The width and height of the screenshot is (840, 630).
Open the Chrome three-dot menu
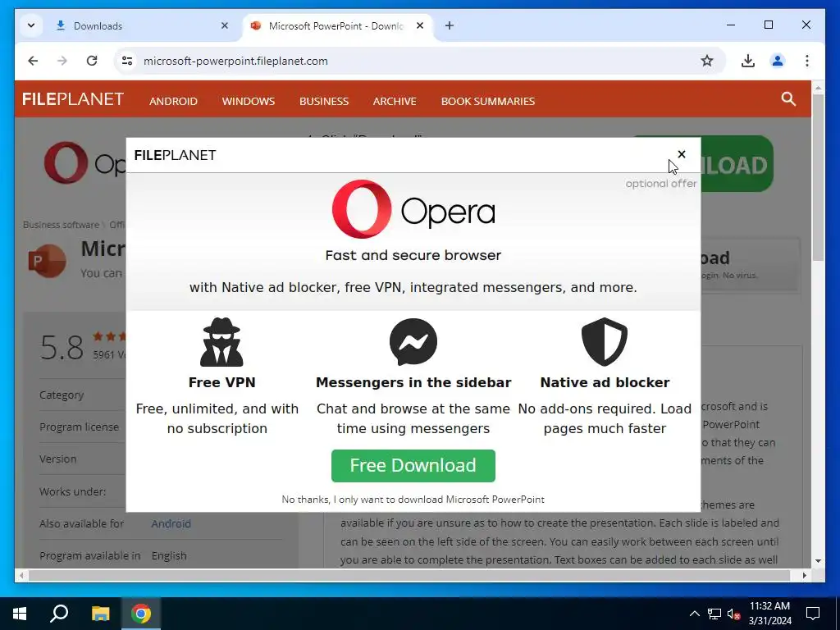point(807,61)
